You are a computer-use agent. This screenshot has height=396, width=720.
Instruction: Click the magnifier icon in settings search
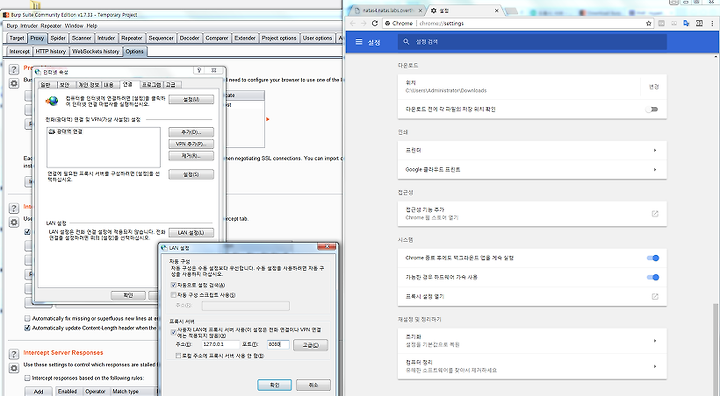[406, 42]
